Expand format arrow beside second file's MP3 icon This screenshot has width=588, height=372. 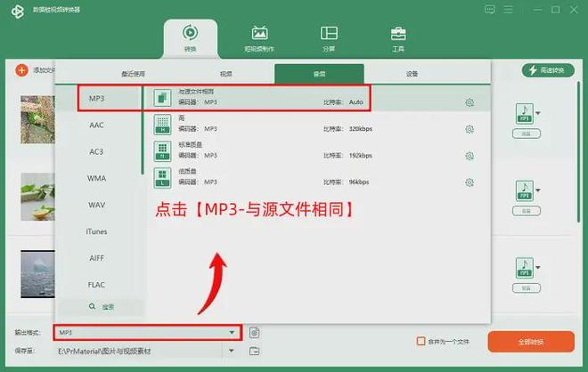click(538, 190)
